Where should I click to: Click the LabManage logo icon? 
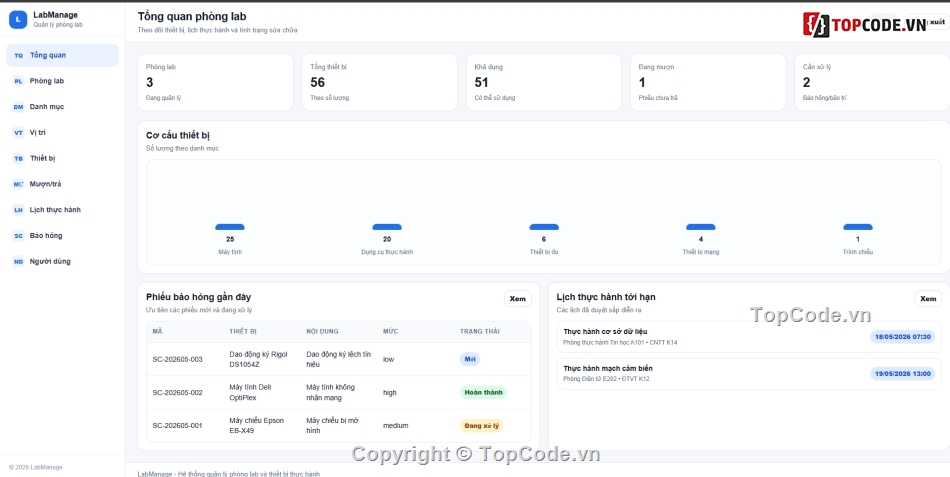pos(18,19)
